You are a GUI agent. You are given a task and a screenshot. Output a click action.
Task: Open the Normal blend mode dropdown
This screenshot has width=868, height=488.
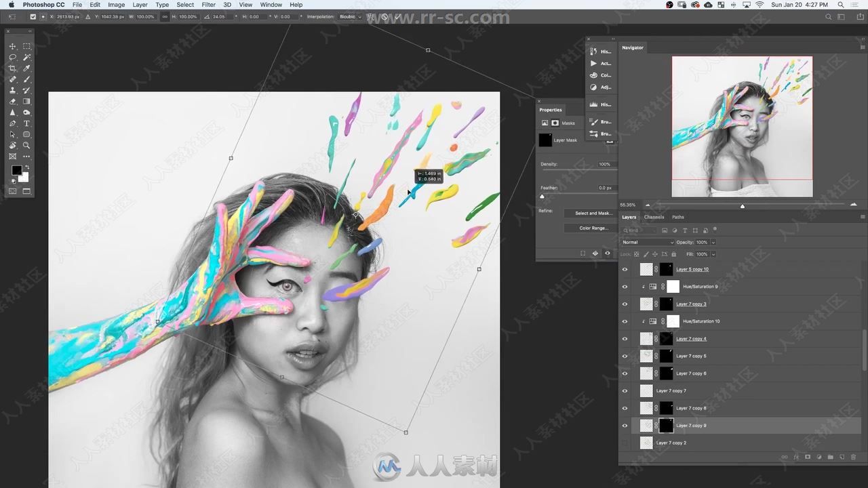(x=648, y=242)
